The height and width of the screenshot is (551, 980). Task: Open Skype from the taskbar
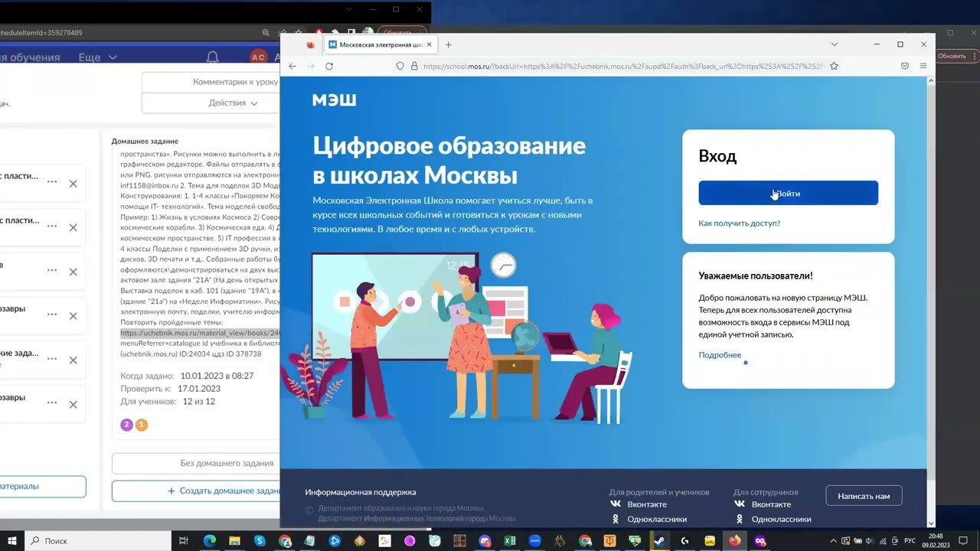tap(260, 541)
